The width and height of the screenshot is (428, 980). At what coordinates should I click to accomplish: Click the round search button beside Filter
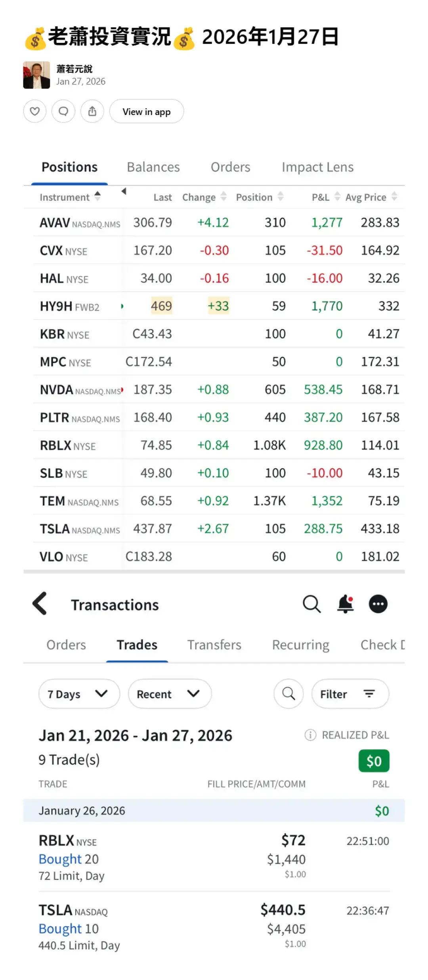pos(289,694)
